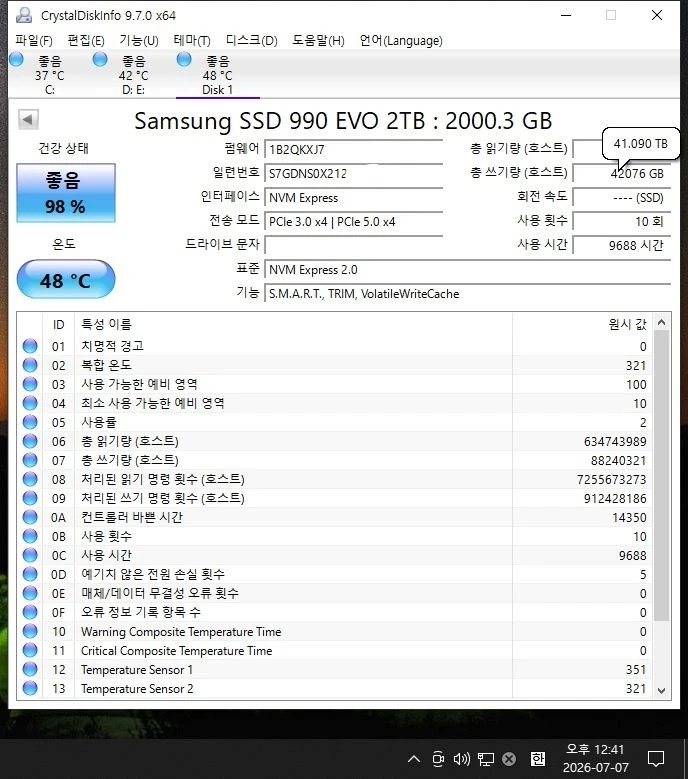Click status orb for ID 0D 전원 손실 횟수
This screenshot has height=779, width=688.
point(30,574)
